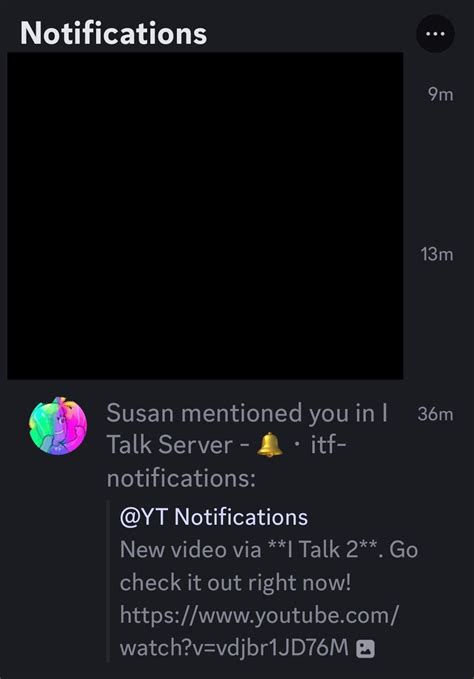Click the vertical quote bar beside the message
The width and height of the screenshot is (474, 679).
[108, 582]
